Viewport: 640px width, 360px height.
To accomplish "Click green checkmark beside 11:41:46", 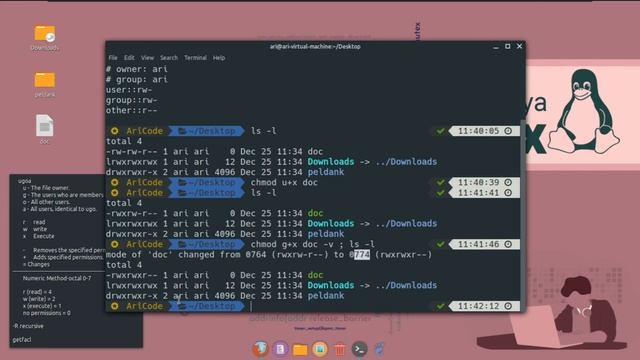I will tap(440, 244).
